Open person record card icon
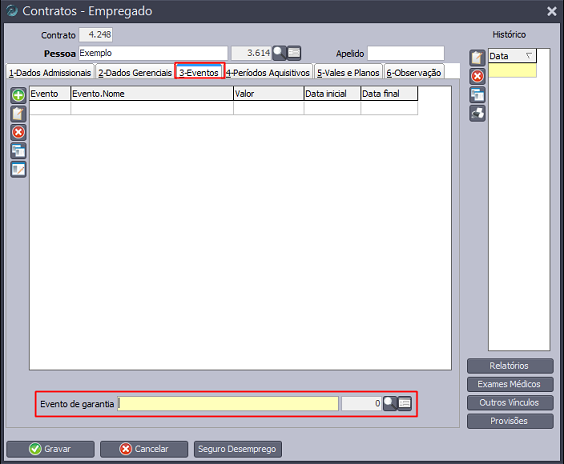564x464 pixels. coord(294,53)
